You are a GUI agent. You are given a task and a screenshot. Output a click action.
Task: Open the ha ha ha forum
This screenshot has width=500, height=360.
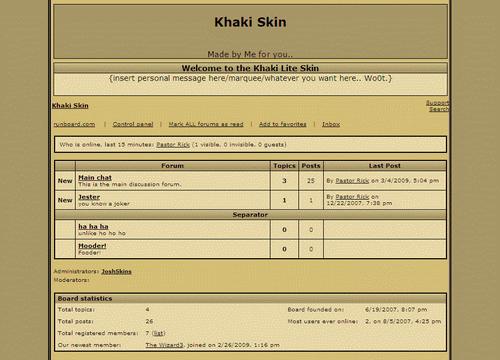(x=93, y=226)
